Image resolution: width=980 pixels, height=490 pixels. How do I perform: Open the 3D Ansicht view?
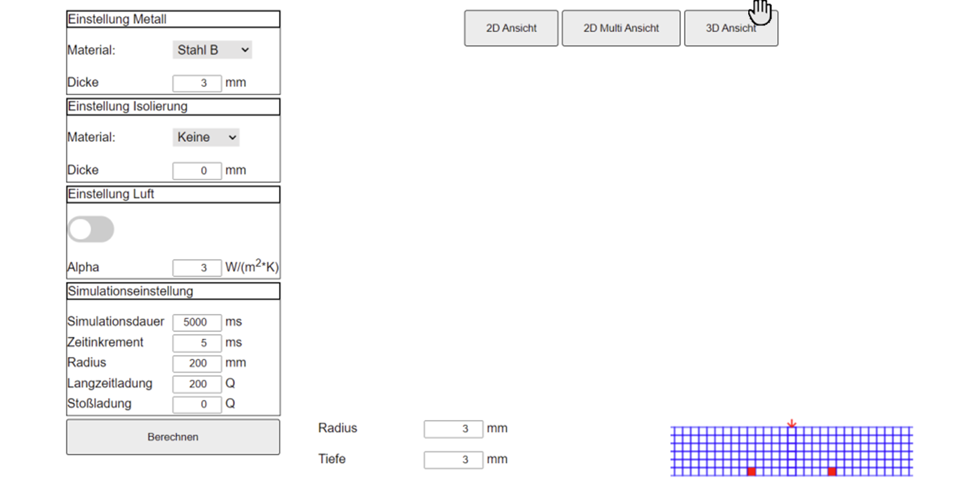click(731, 28)
